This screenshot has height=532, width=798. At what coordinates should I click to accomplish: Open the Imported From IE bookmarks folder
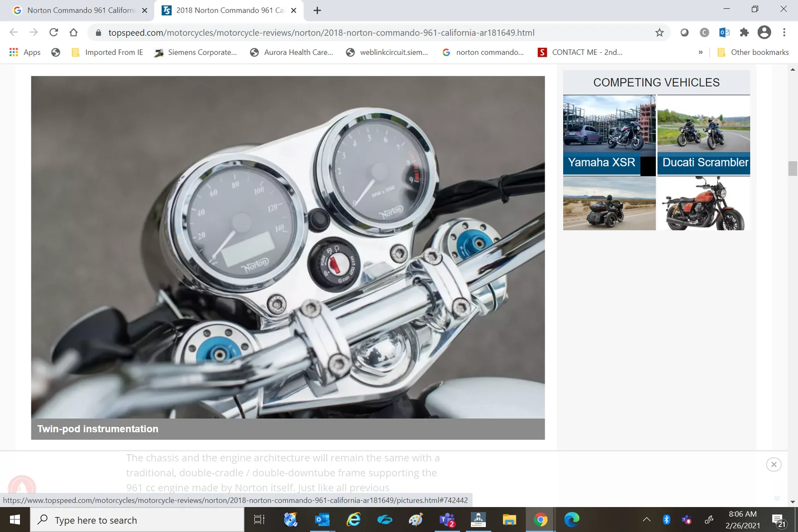pos(107,52)
